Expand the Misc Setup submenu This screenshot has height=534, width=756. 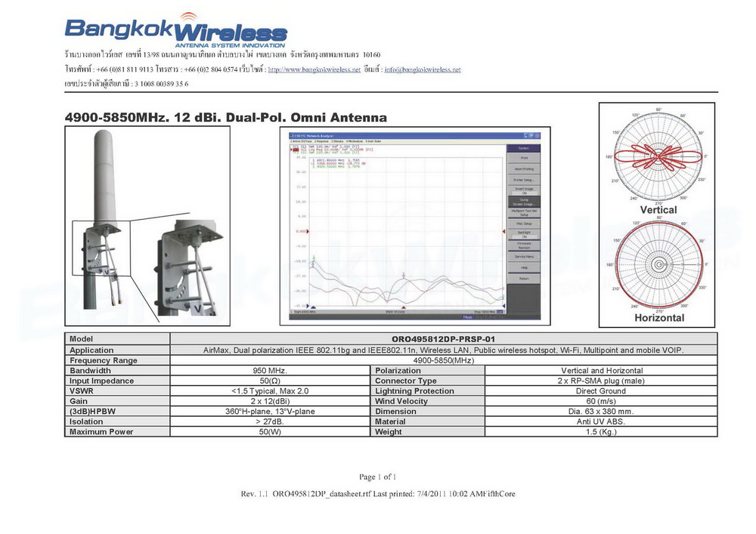coord(523,224)
